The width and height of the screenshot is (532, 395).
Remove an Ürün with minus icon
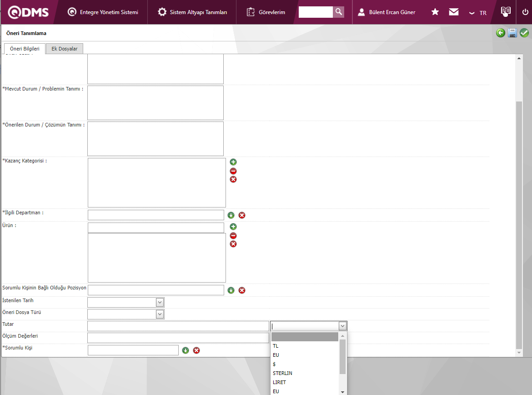pyautogui.click(x=233, y=235)
